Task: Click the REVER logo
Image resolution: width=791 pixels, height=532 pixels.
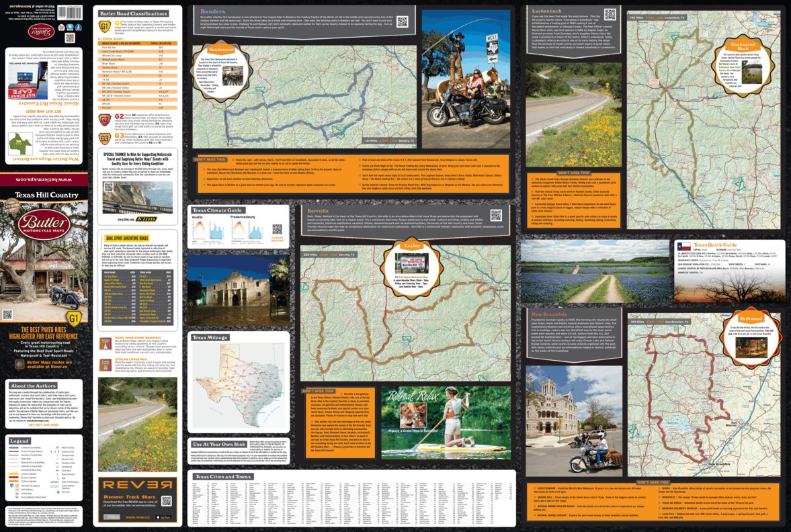Action: tap(138, 484)
